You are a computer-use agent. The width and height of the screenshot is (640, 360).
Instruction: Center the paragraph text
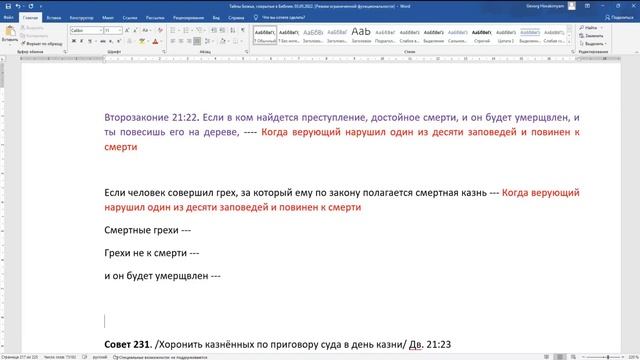181,41
